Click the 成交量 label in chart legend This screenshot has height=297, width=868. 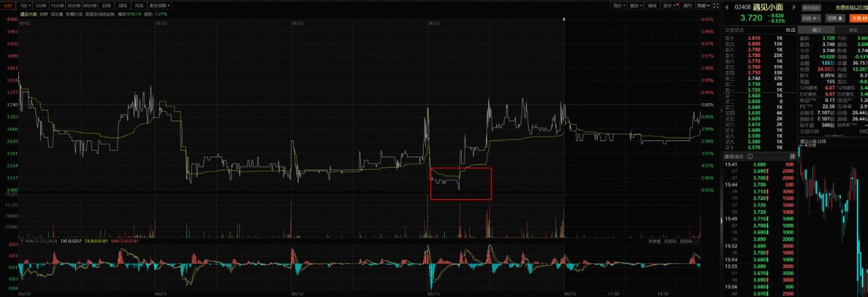[57, 14]
